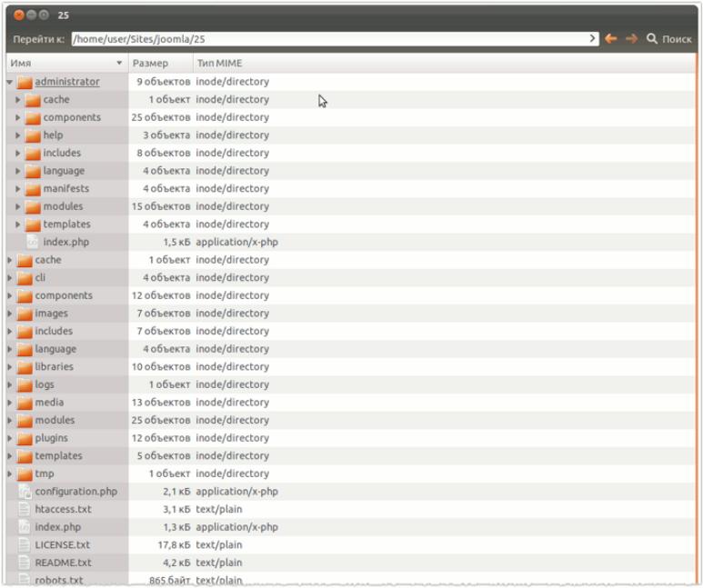Click the images folder icon
Screen dimensions: 703x588
pos(25,314)
